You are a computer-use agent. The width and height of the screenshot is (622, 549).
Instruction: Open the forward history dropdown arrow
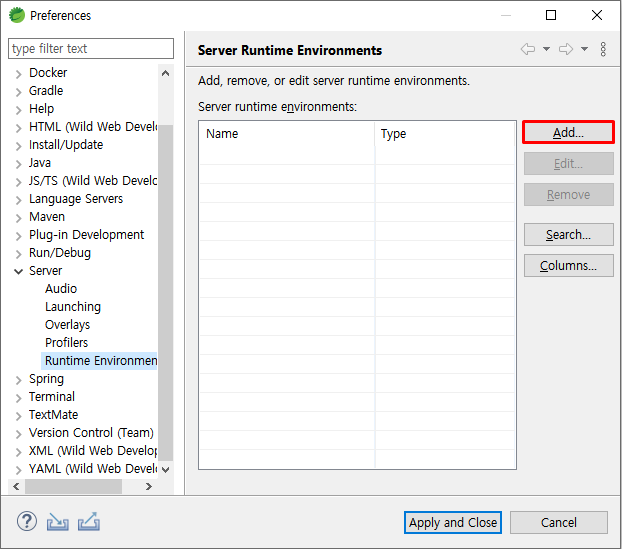tap(584, 49)
